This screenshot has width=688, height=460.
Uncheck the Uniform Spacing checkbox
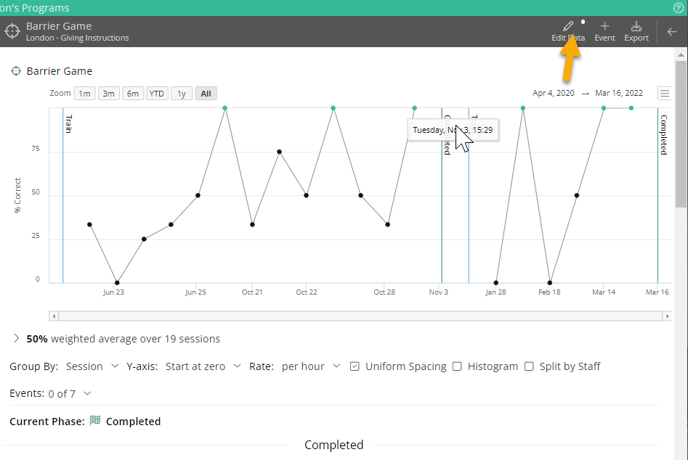(x=355, y=367)
